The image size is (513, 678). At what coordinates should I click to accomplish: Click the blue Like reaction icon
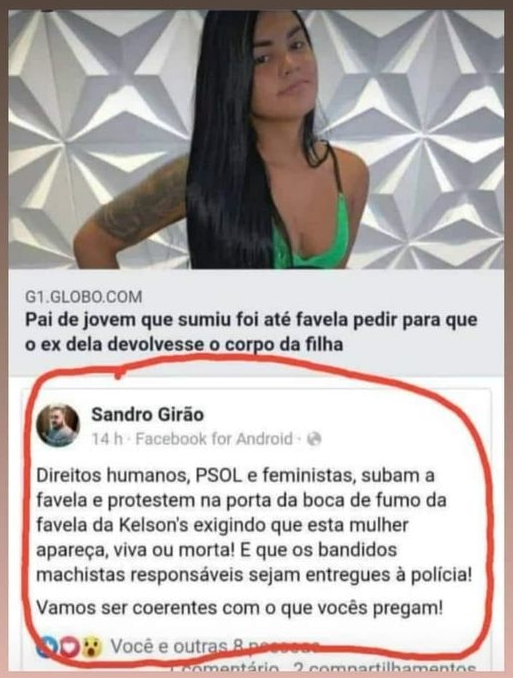[x=45, y=647]
